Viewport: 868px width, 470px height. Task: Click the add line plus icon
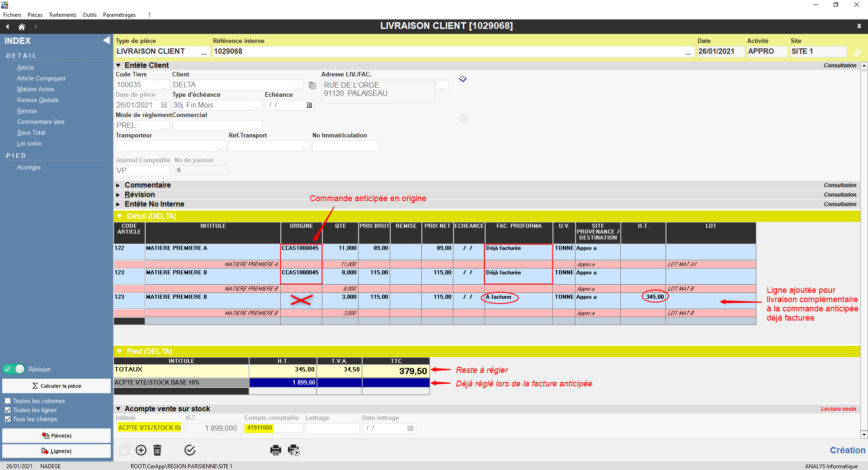click(141, 450)
